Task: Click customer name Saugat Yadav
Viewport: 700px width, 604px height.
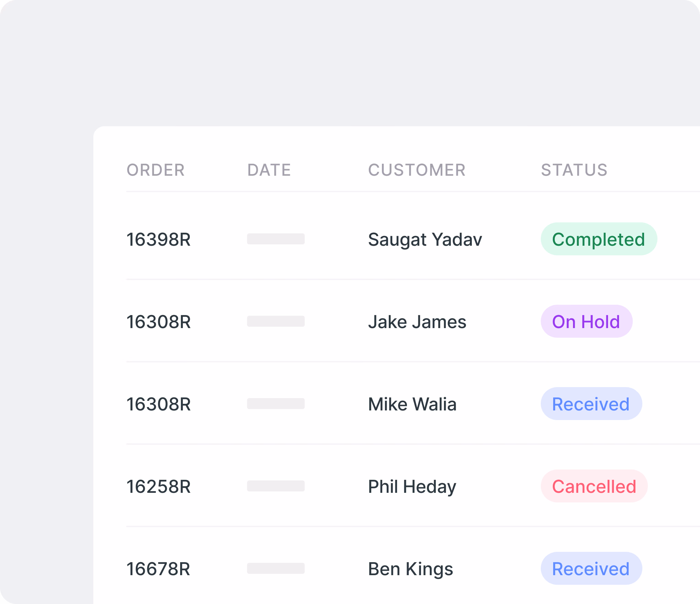Action: 425,239
